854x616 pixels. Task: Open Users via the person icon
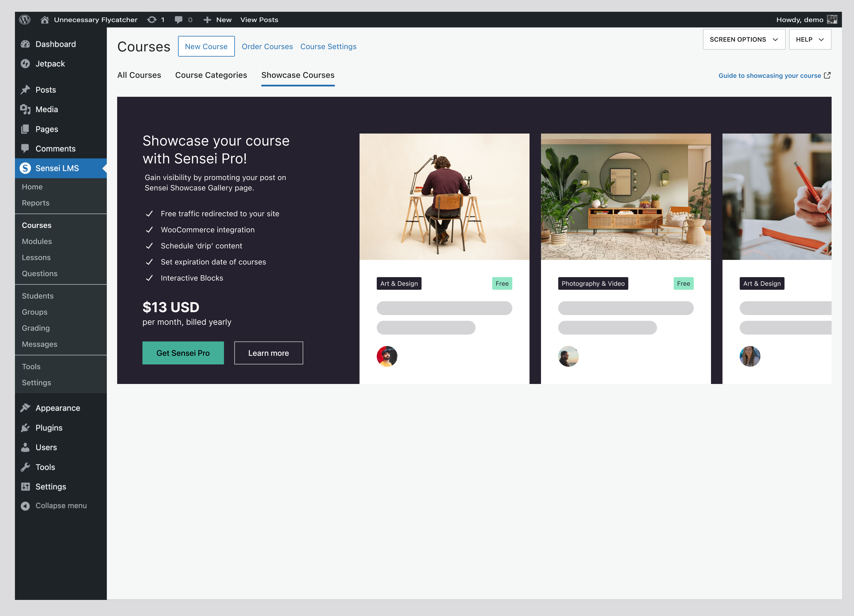(x=25, y=447)
